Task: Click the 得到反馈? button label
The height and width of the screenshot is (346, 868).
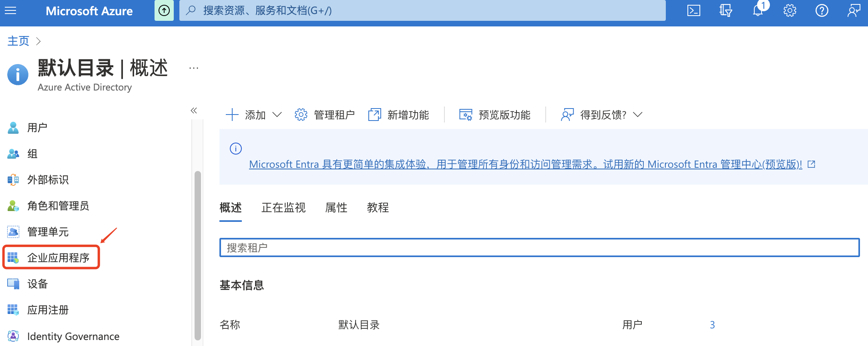Action: [603, 115]
